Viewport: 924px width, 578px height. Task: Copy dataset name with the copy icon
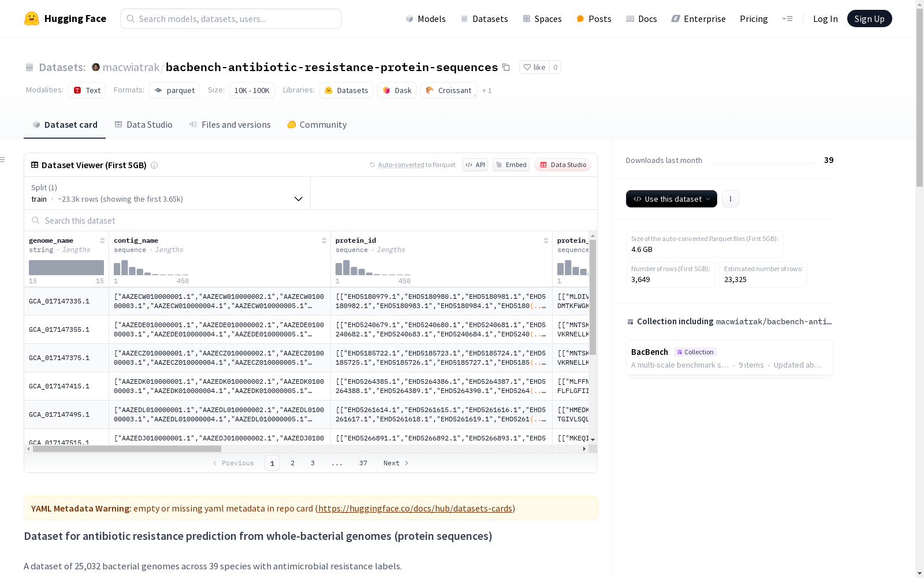[x=506, y=67]
